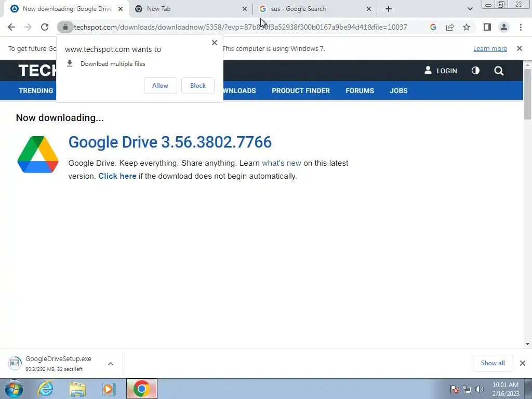Open volume speaker icon in tray
Screen dimensions: 532x399
479,389
